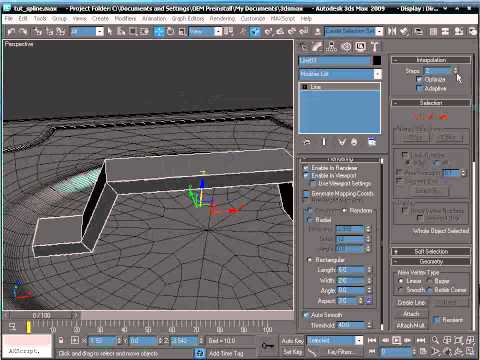Open the Modifier List dropdown

340,74
